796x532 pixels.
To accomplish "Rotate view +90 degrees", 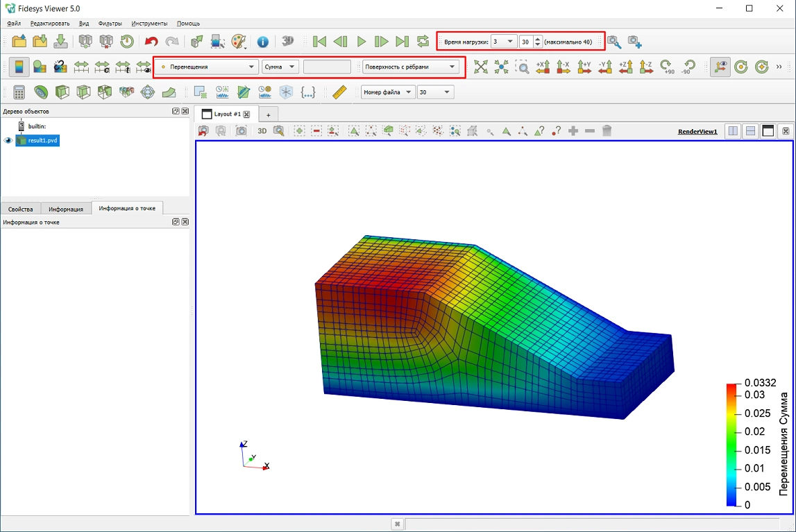I will [x=667, y=67].
